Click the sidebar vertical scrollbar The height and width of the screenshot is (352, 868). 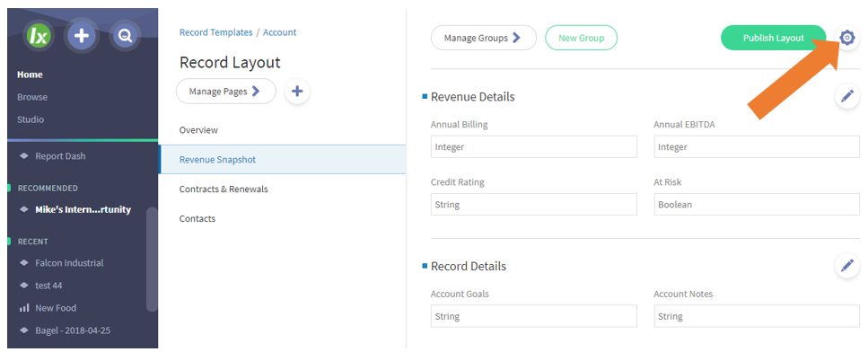(152, 259)
